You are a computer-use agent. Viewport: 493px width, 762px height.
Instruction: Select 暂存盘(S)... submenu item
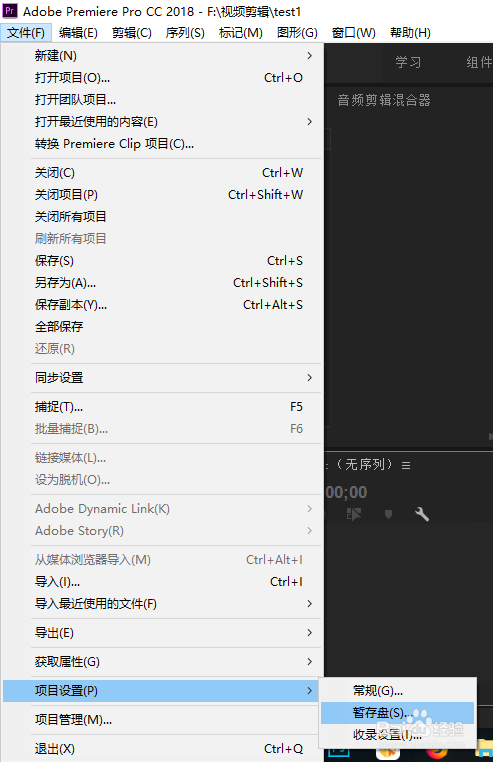click(x=397, y=713)
